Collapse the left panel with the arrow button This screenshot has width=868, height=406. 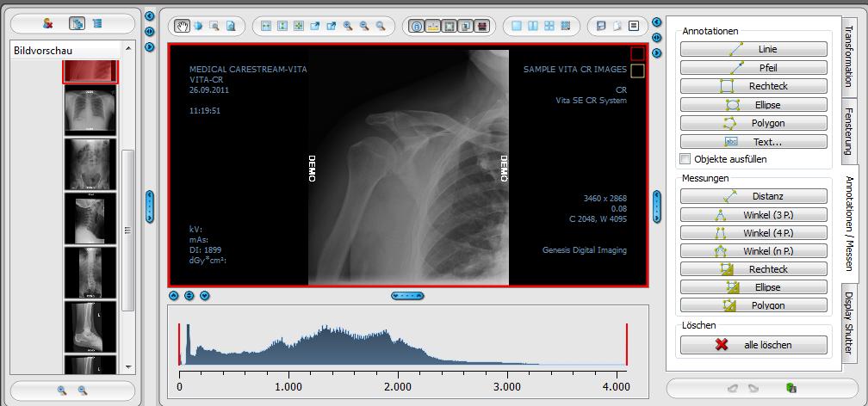pyautogui.click(x=149, y=15)
